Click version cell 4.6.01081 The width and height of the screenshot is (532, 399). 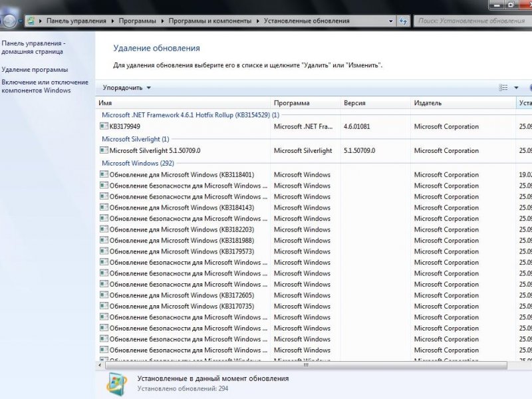[356, 126]
